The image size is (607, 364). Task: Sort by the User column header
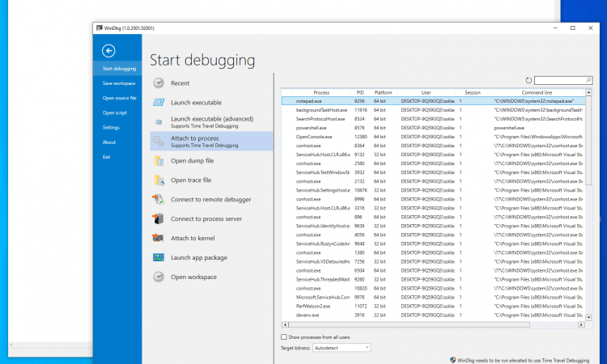[x=426, y=92]
